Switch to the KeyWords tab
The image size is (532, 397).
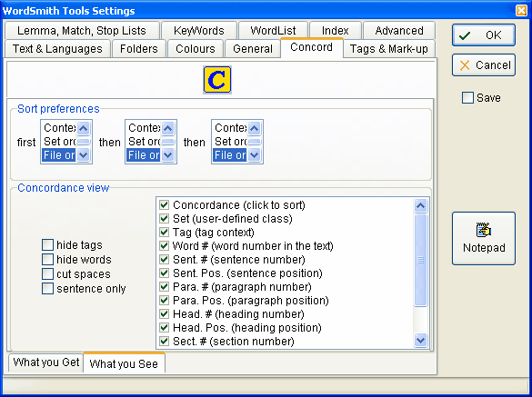pyautogui.click(x=199, y=31)
